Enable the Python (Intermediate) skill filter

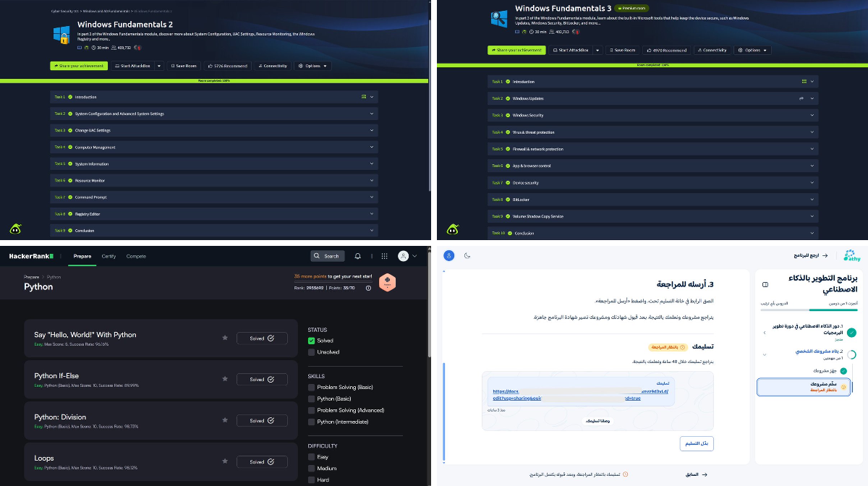click(311, 422)
